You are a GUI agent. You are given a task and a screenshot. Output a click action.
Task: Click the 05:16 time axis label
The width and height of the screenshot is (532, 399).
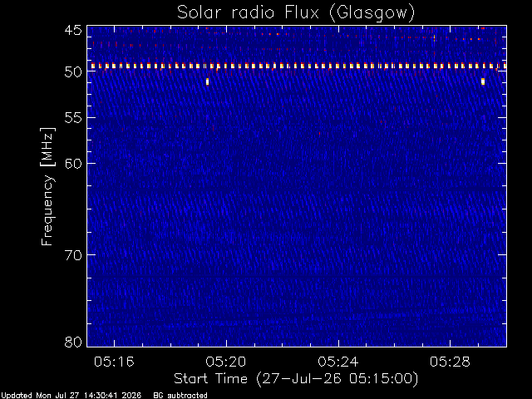(x=114, y=362)
